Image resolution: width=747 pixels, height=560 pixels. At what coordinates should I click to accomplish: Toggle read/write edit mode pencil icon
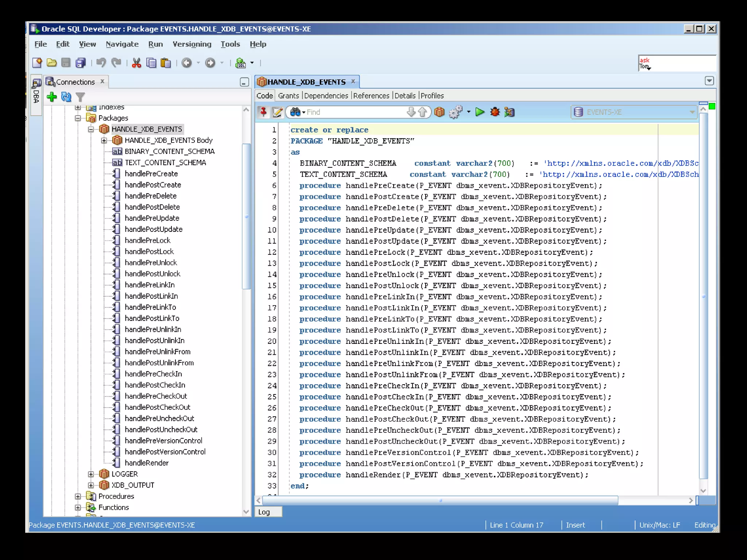[277, 112]
